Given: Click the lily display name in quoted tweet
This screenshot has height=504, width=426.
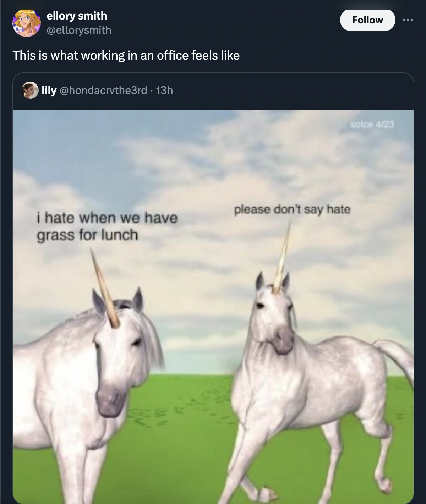Looking at the screenshot, I should 49,91.
